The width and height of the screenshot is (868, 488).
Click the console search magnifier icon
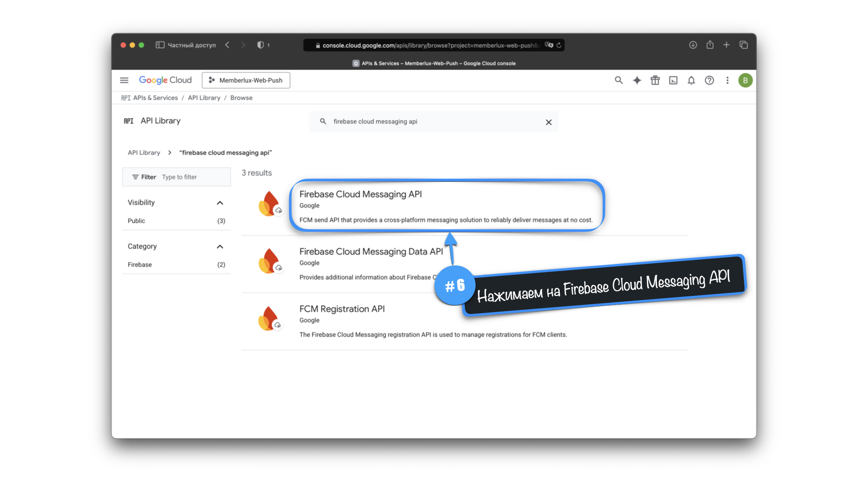point(618,80)
